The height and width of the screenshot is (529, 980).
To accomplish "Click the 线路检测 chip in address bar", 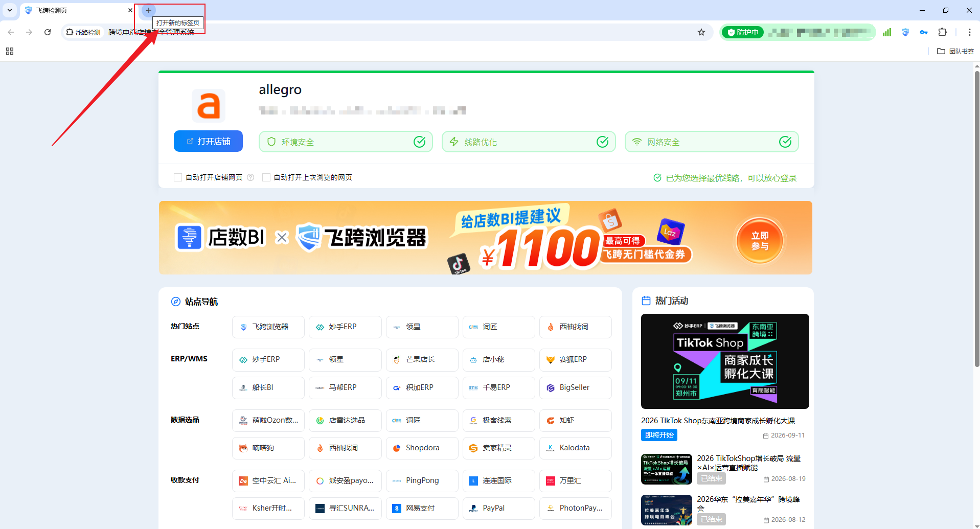I will [83, 32].
